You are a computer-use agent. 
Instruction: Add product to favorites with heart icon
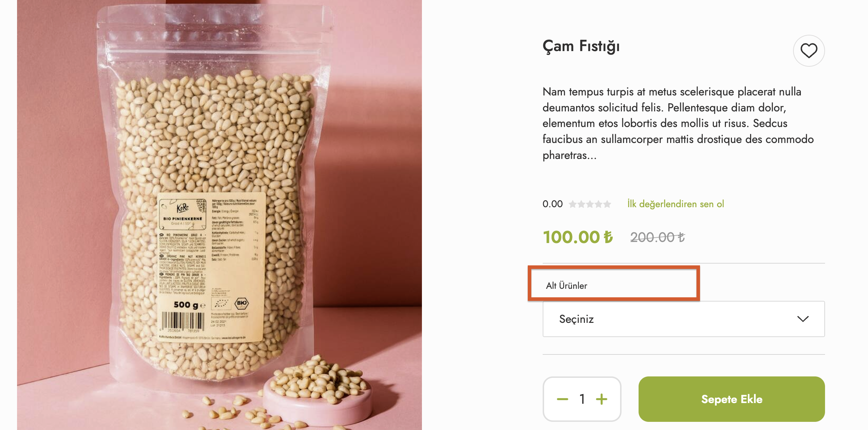[809, 51]
